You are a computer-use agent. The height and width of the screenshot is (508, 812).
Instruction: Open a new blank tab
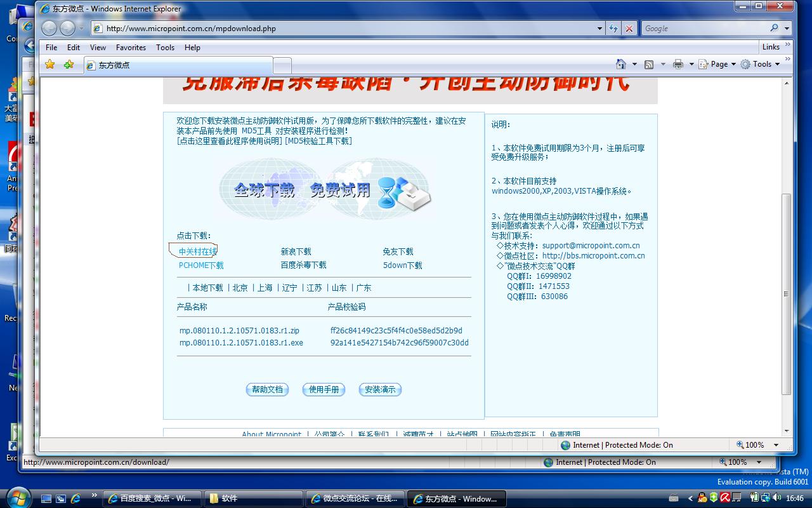coord(282,65)
